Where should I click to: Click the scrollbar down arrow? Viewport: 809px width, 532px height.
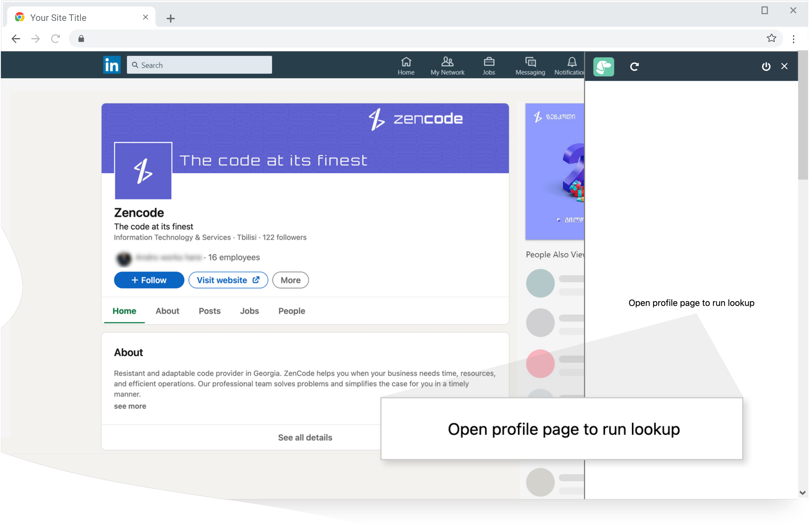pos(802,492)
